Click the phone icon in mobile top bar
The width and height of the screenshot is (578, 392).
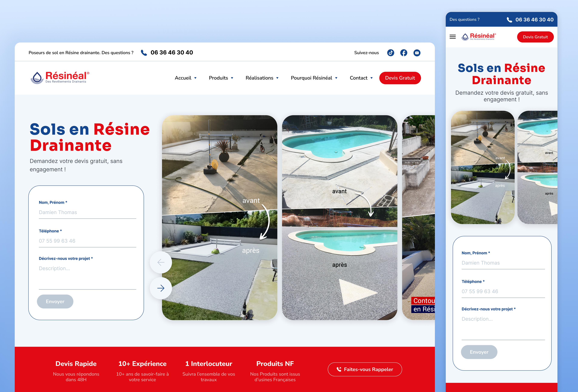point(509,20)
